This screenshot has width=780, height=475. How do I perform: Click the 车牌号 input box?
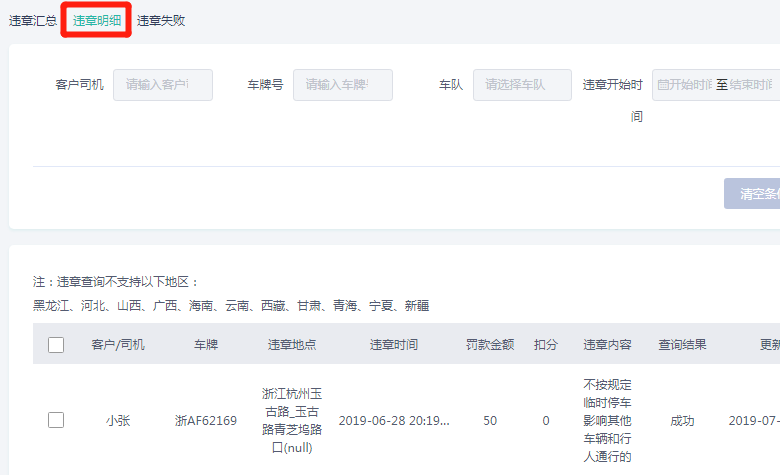click(342, 85)
